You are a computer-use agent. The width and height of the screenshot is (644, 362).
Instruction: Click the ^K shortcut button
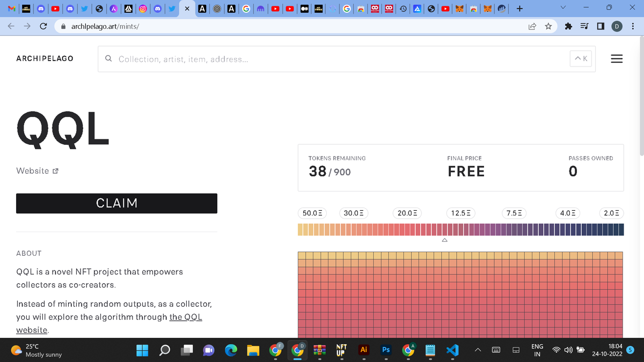[x=581, y=58]
